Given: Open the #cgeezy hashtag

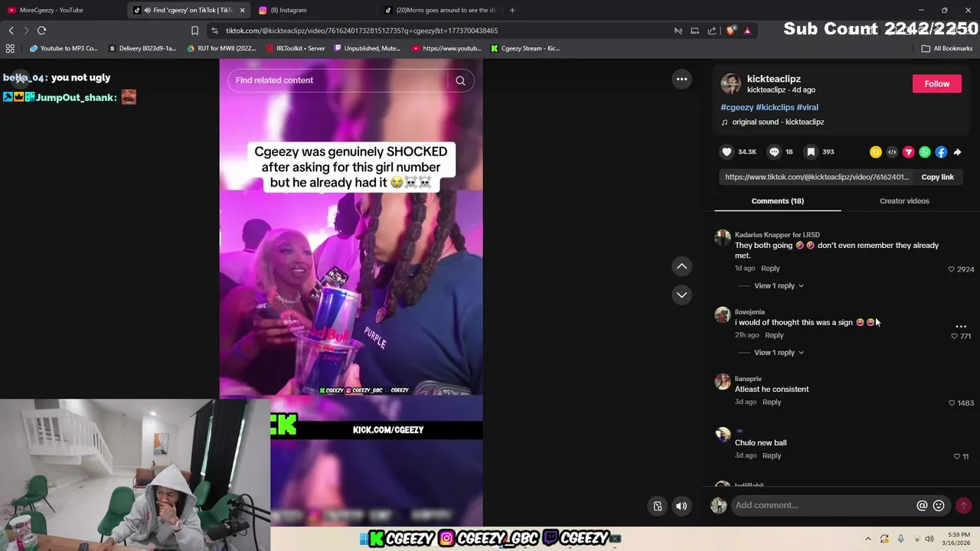Looking at the screenshot, I should (x=737, y=107).
